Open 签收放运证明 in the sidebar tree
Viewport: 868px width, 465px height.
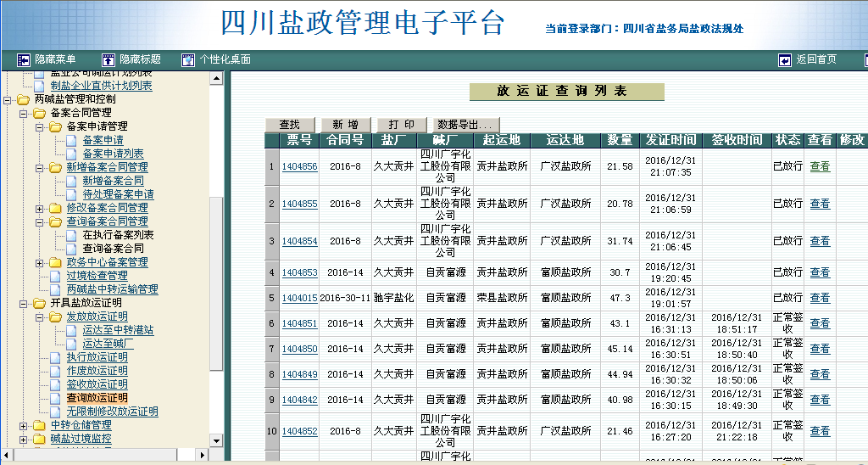97,384
